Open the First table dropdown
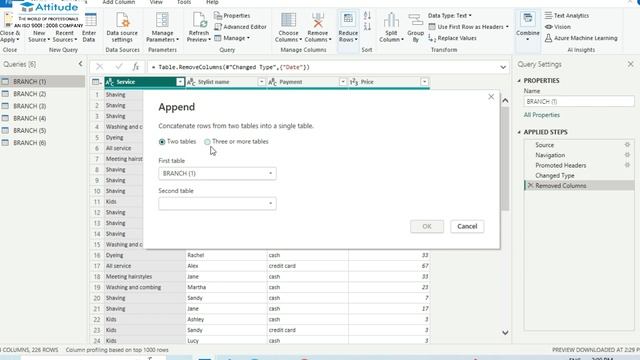 click(217, 173)
